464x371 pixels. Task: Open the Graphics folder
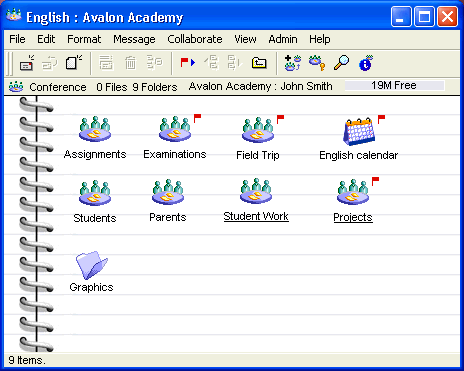point(91,265)
